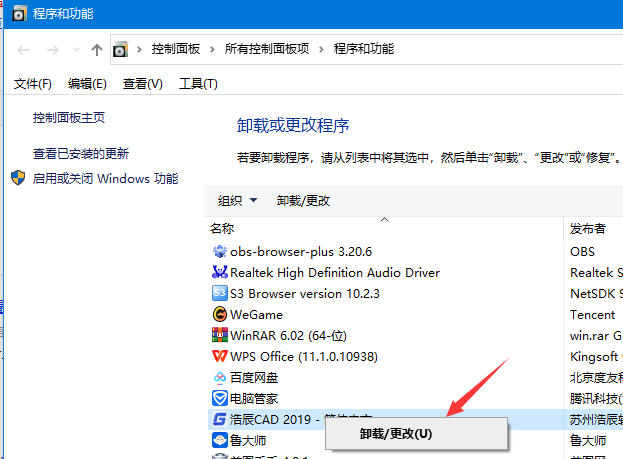Click the WeGame program icon
Viewport: 623px width, 459px height.
tap(220, 314)
